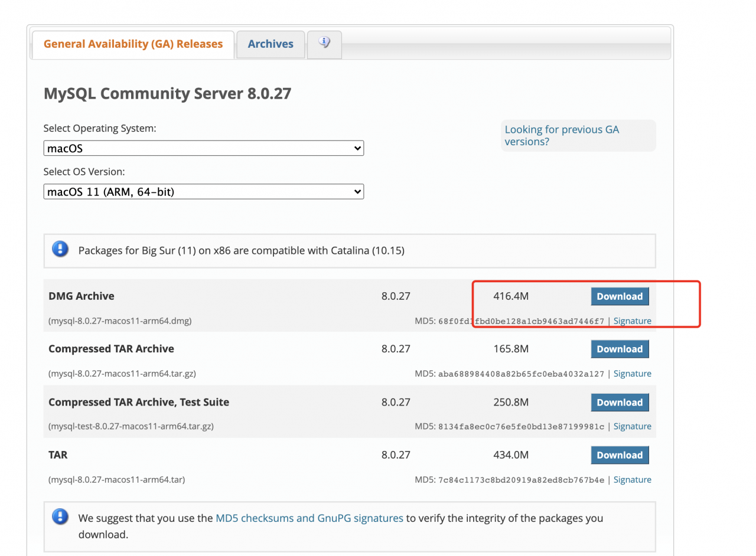
Task: Open Signature link for the TAR package
Action: [x=632, y=480]
